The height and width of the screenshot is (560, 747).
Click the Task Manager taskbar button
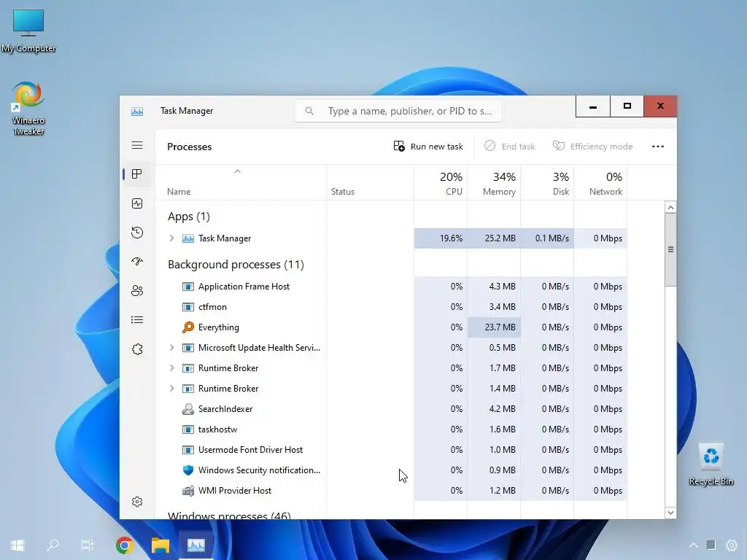(x=196, y=545)
